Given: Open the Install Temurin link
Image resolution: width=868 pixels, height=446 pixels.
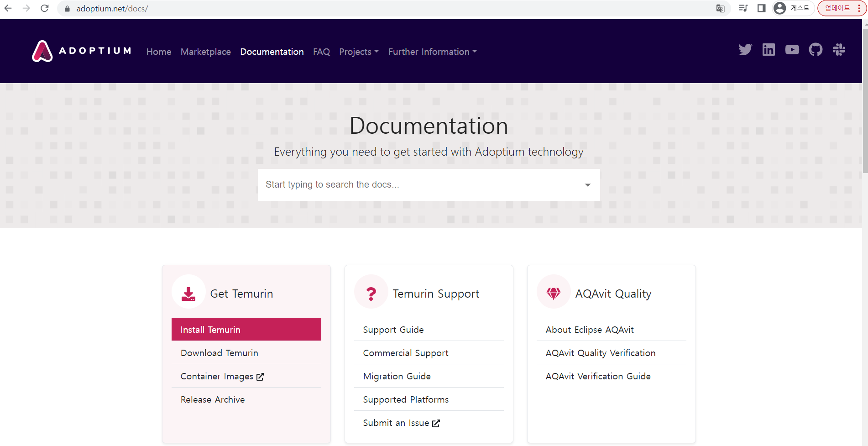Looking at the screenshot, I should pyautogui.click(x=210, y=329).
